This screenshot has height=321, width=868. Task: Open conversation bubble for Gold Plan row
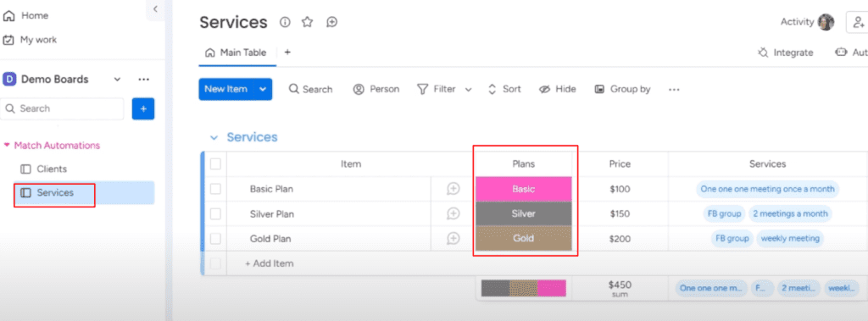click(453, 239)
